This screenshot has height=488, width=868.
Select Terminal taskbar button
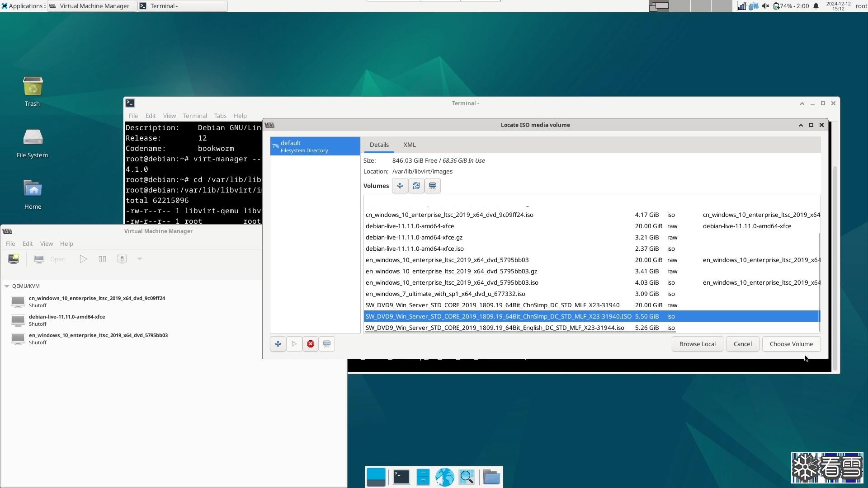click(x=183, y=6)
